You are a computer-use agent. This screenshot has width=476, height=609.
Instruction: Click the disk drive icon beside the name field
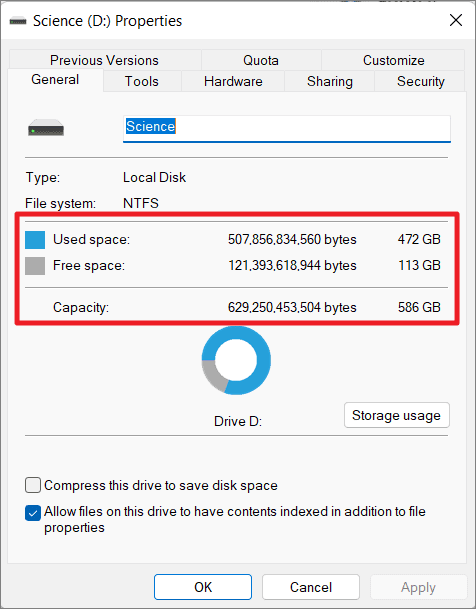(x=46, y=127)
